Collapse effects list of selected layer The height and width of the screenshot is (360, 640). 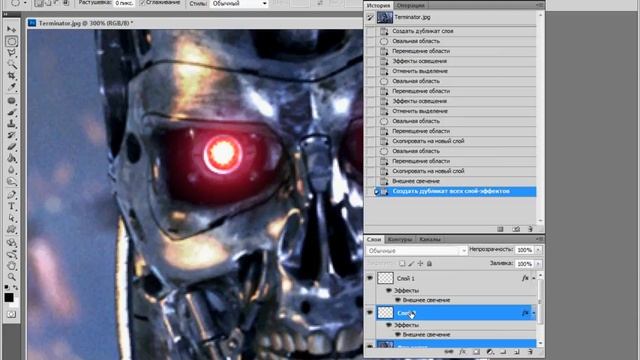[533, 313]
